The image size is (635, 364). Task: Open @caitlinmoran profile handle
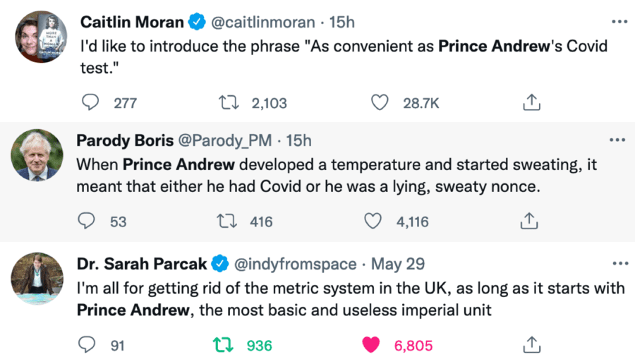(x=262, y=23)
